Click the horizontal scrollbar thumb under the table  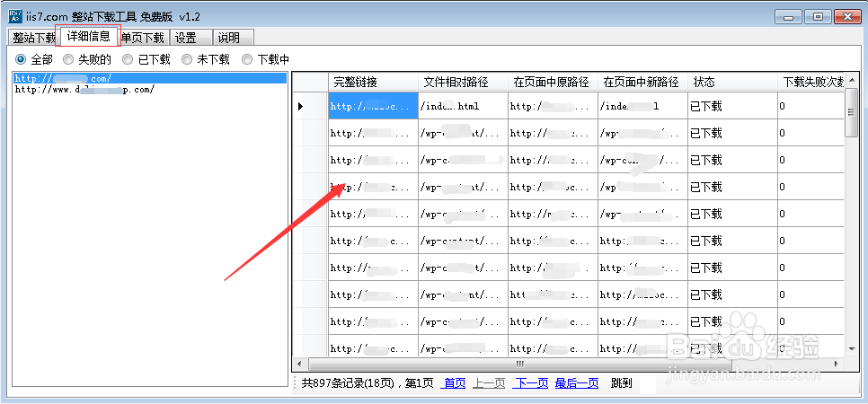click(519, 364)
